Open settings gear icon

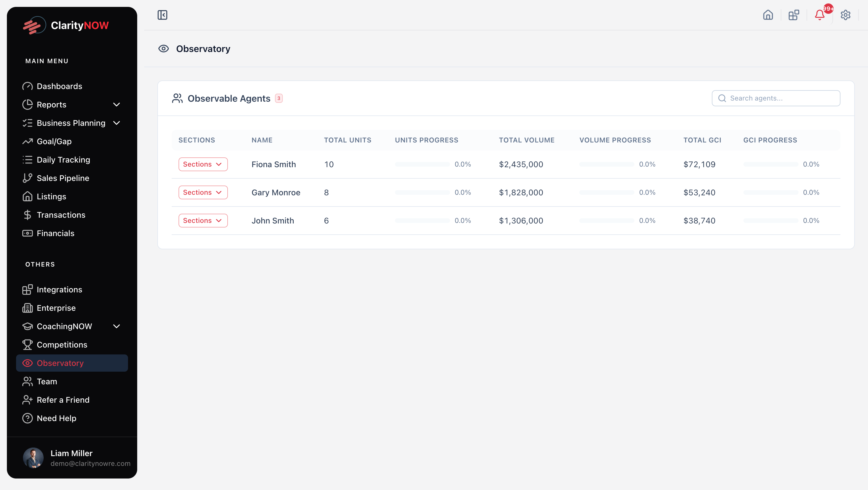pos(845,15)
